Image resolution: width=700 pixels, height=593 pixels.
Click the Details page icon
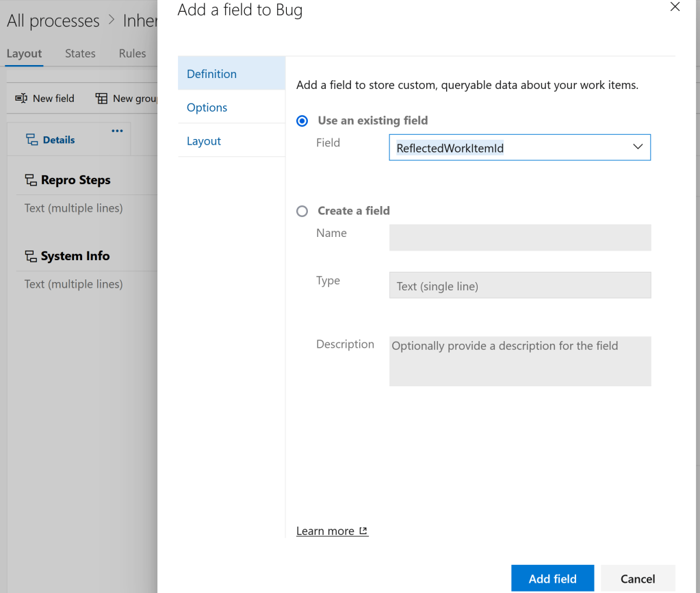[x=31, y=140]
